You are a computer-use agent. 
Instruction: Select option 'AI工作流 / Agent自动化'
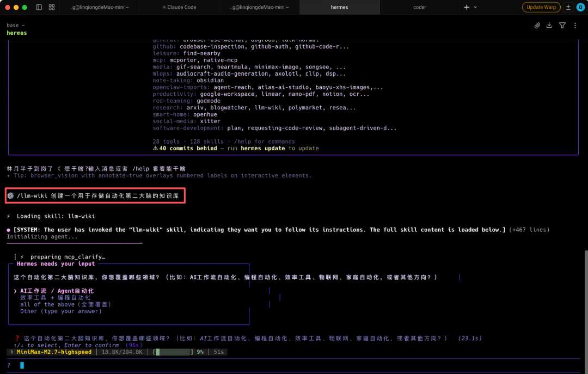point(57,291)
